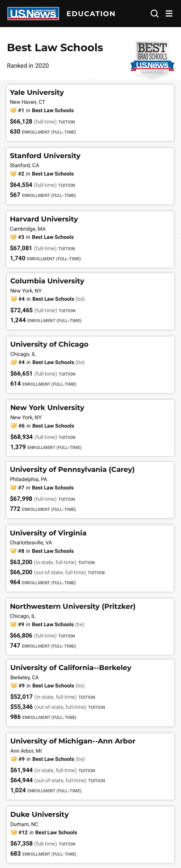
Task: Click New York University's #6 badge icon
Action: (x=13, y=426)
